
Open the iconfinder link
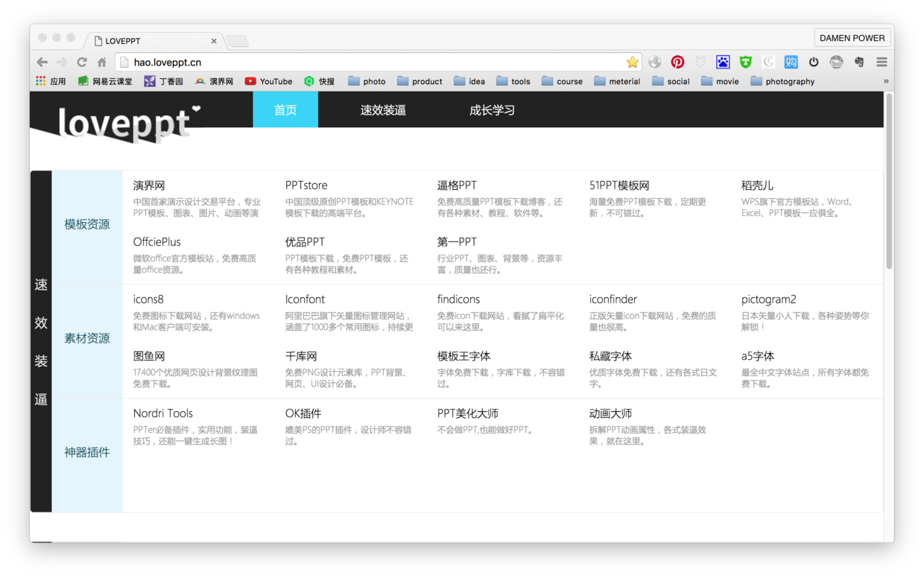613,299
